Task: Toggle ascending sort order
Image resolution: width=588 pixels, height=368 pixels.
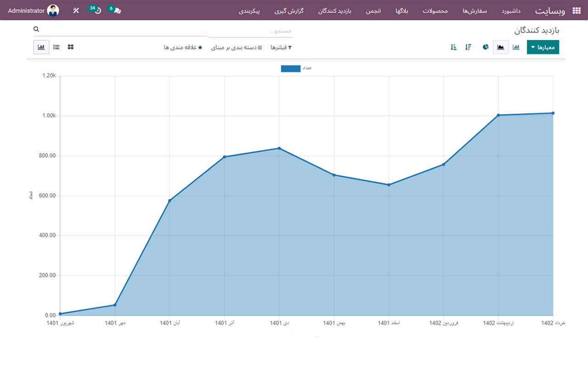Action: (453, 47)
